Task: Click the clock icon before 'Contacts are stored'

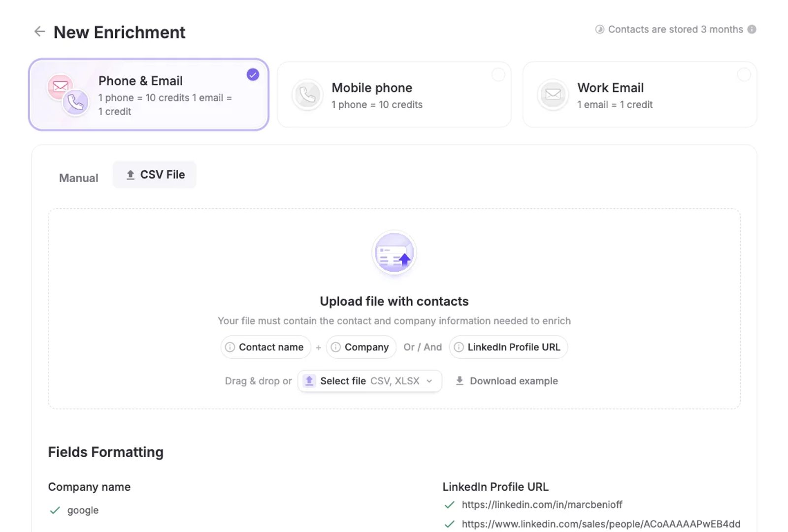Action: [599, 30]
